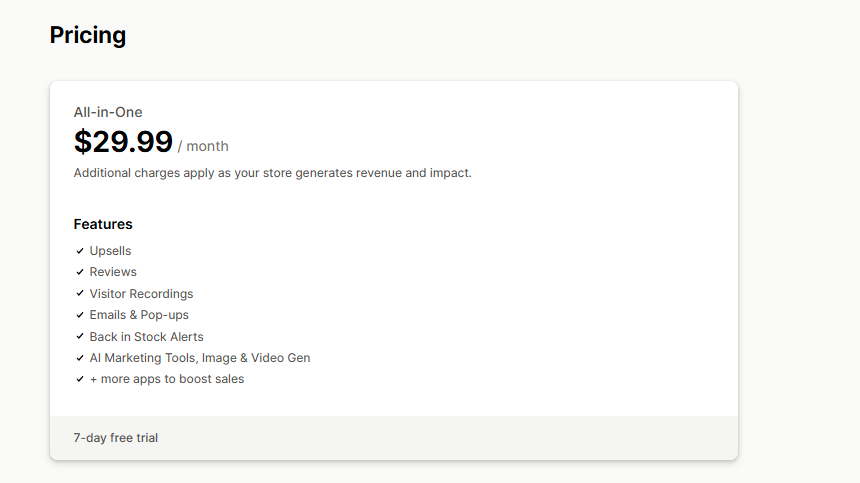Viewport: 860px width, 483px height.
Task: Click the checkmark beside AI Marketing Tools
Action: point(79,358)
